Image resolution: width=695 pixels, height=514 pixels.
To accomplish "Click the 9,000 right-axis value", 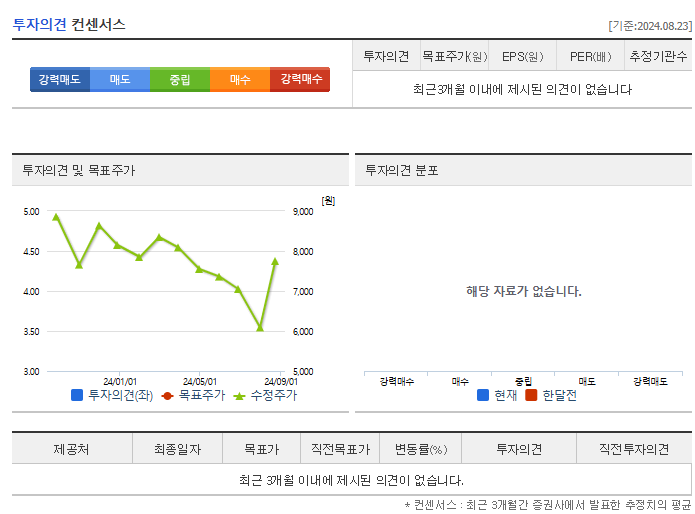I will tap(303, 211).
